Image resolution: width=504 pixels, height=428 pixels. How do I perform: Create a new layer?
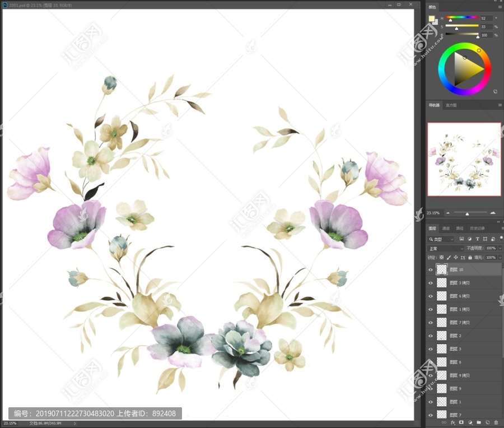click(488, 422)
